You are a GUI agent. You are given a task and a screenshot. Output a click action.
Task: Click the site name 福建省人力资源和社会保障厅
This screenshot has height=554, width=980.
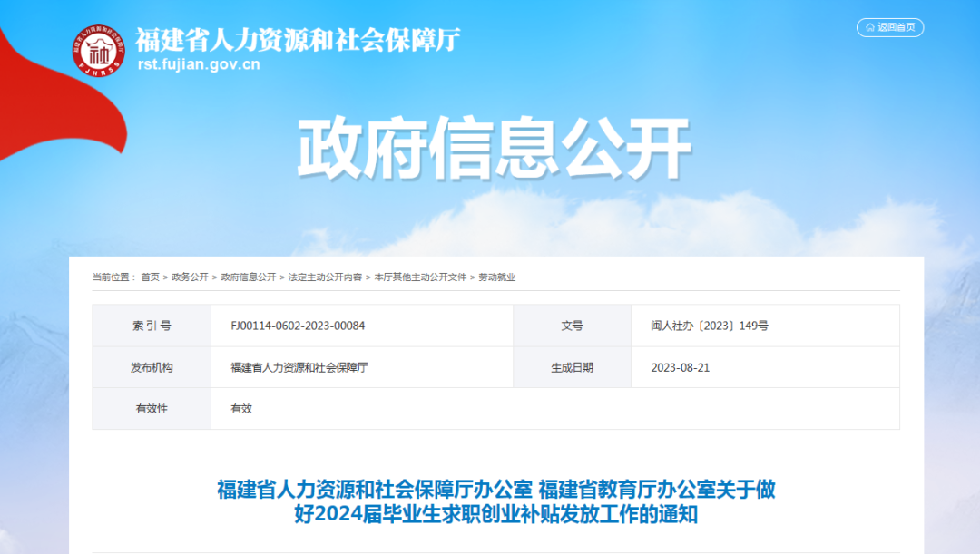click(298, 38)
